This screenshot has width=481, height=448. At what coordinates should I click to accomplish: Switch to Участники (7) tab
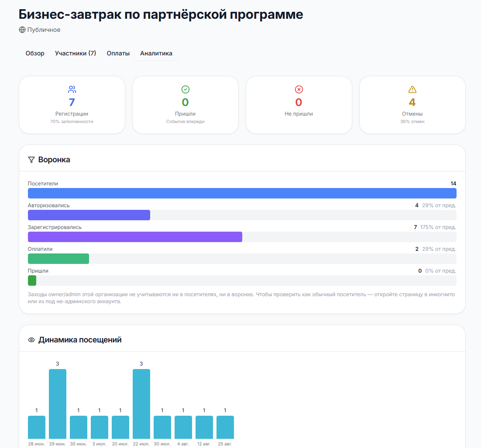76,53
